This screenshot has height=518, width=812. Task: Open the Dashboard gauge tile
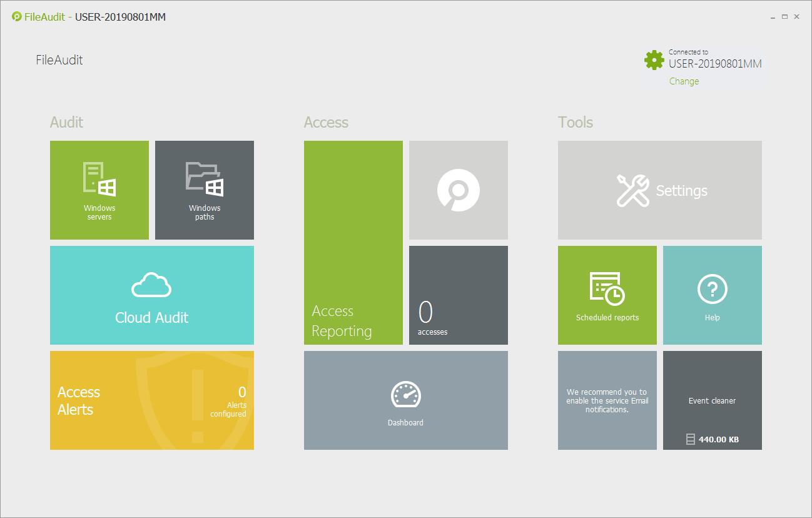(x=406, y=400)
